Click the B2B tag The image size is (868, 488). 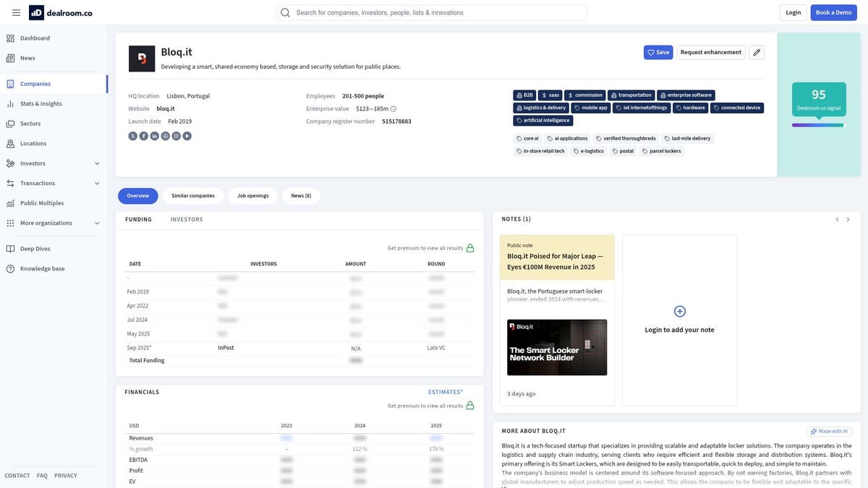click(525, 95)
